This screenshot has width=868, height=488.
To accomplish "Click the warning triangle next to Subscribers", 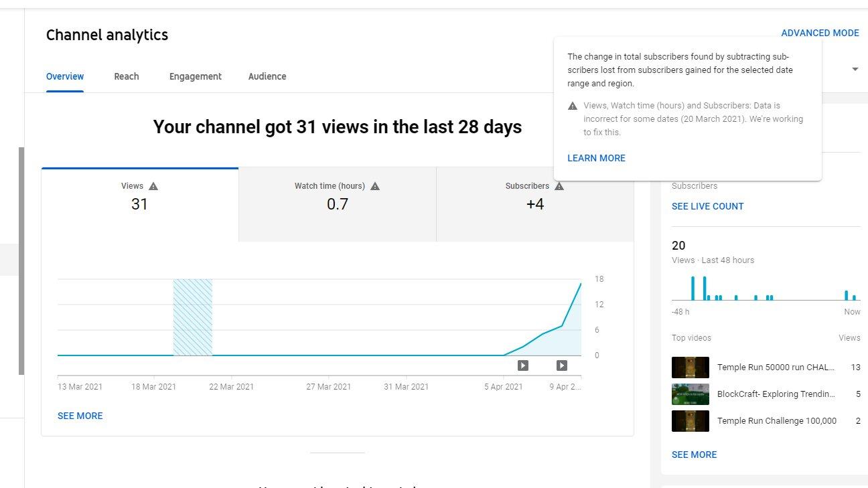I will coord(559,186).
